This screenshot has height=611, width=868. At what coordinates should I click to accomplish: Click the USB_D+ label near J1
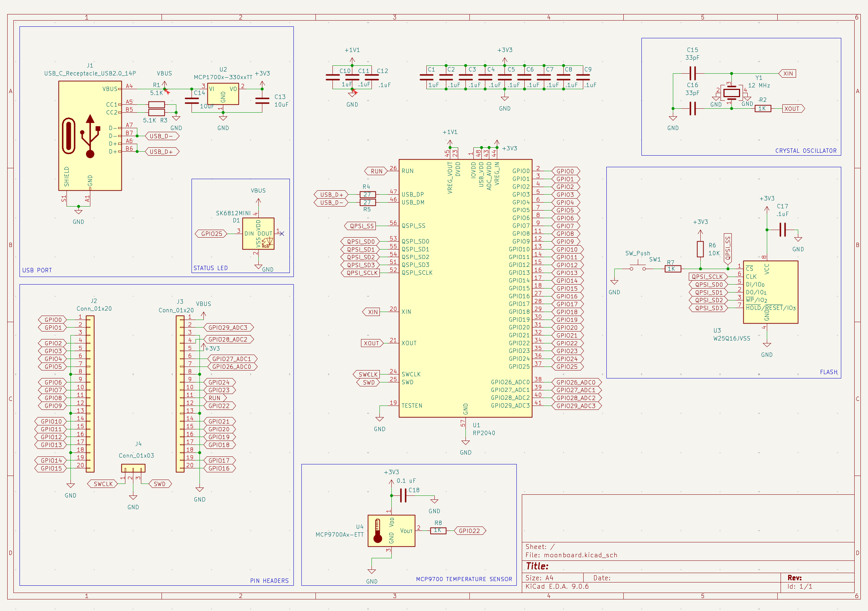tap(162, 152)
